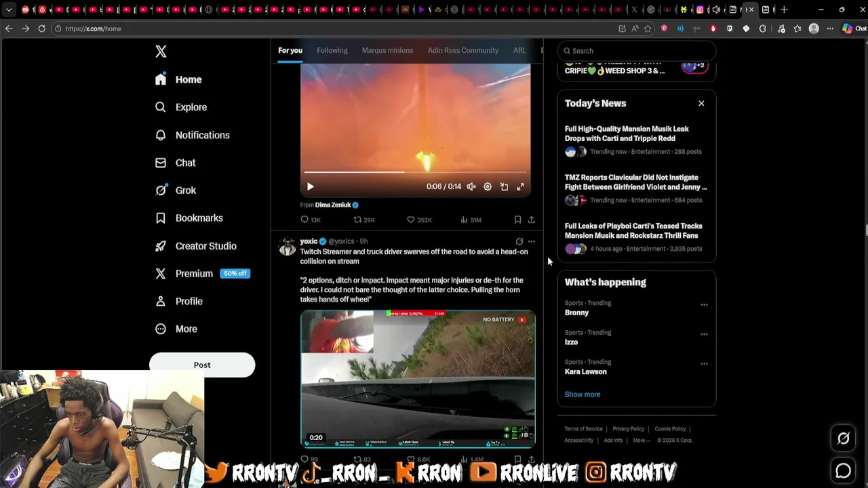Open browser profile avatar menu
This screenshot has width=868, height=488.
pyautogui.click(x=814, y=28)
